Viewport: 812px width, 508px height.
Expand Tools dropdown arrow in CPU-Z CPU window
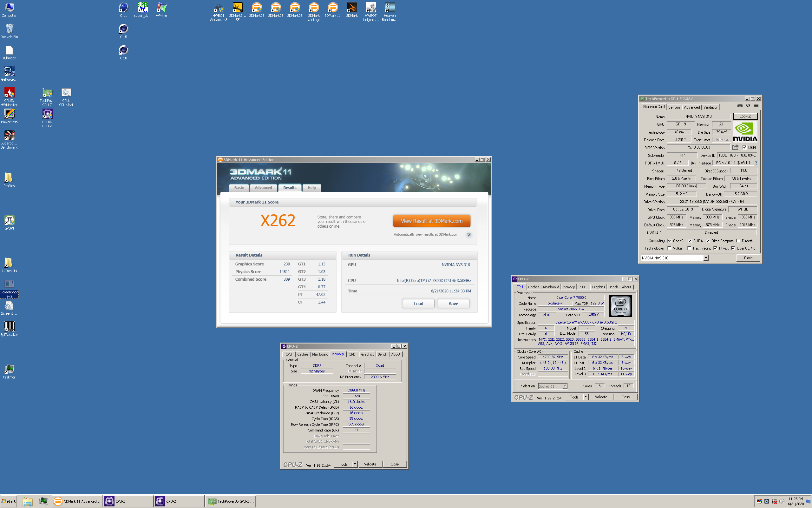click(586, 397)
